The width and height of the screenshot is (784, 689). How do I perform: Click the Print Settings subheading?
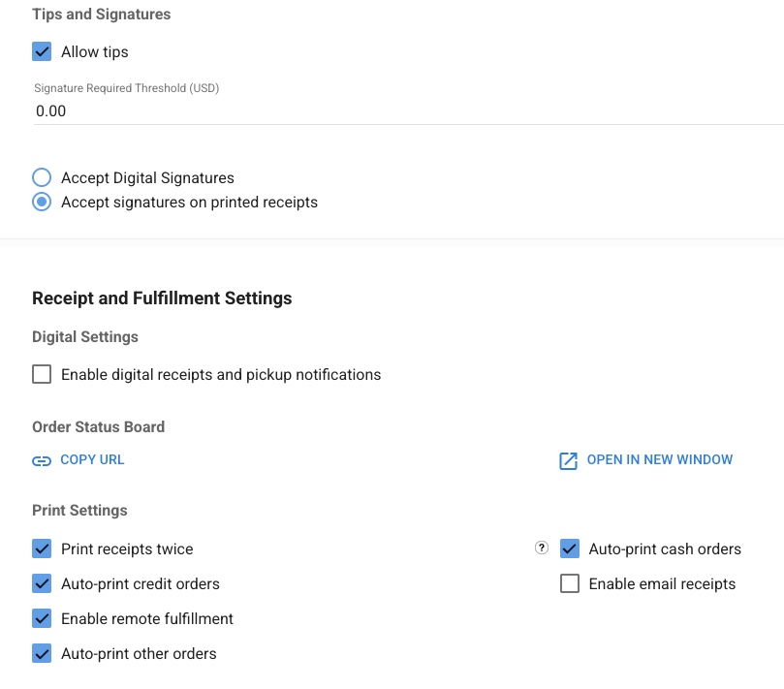(x=79, y=510)
